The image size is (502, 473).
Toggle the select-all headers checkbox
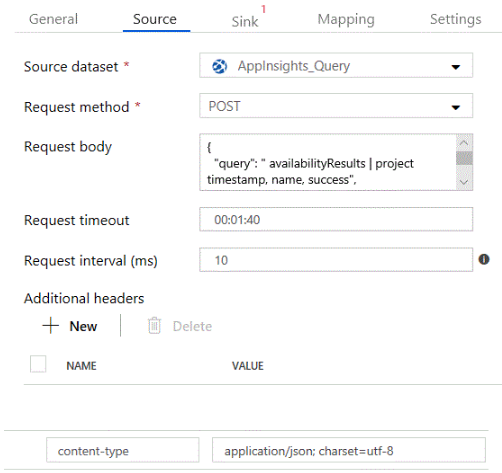point(38,364)
